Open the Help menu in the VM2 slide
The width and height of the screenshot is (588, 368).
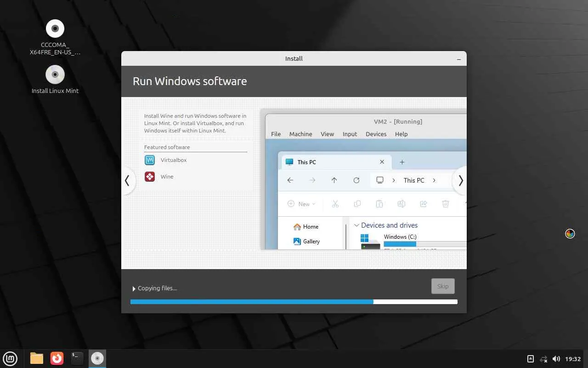(401, 134)
